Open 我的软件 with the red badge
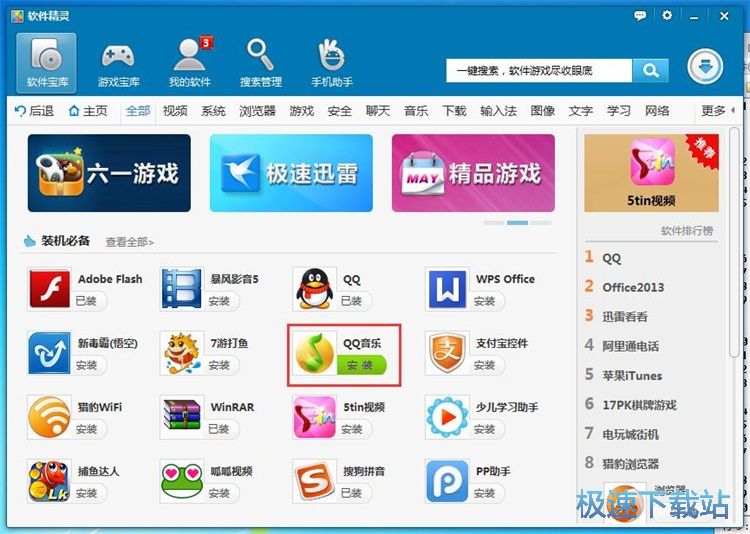This screenshot has height=534, width=750. point(190,63)
